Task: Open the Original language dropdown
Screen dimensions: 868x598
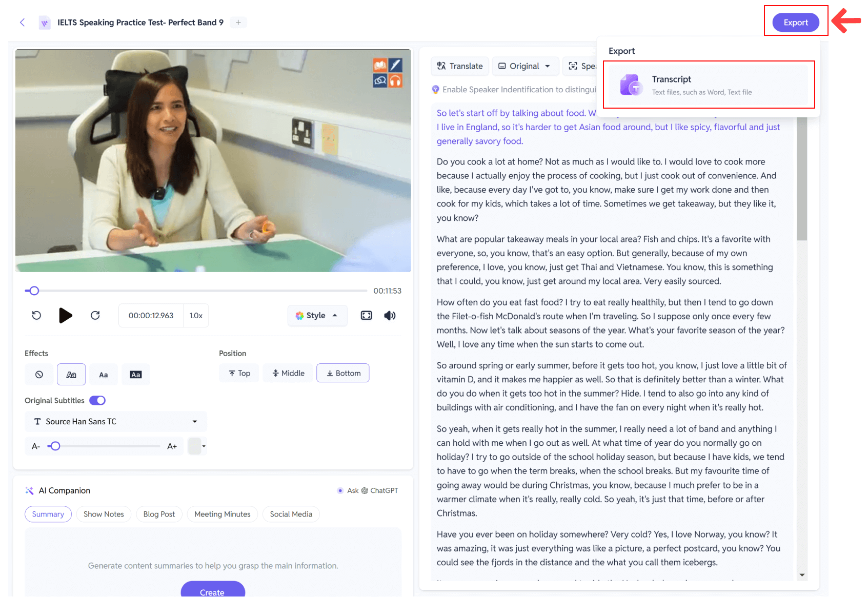Action: (x=524, y=66)
